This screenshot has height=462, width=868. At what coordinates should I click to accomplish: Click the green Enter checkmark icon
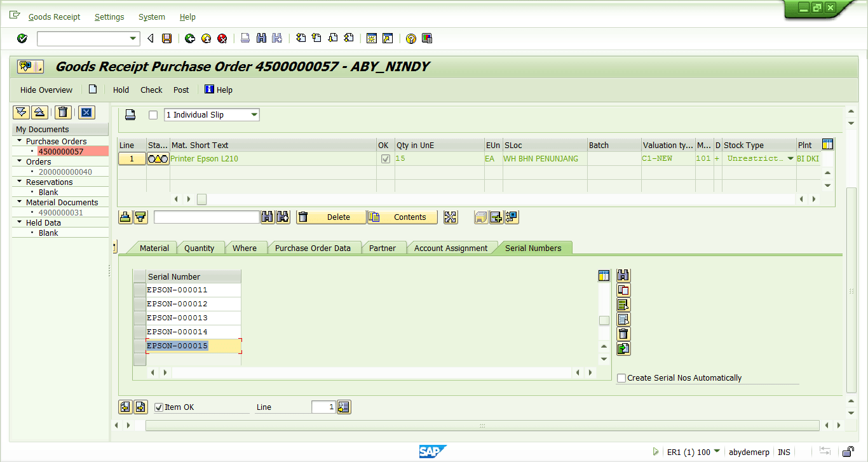point(22,39)
